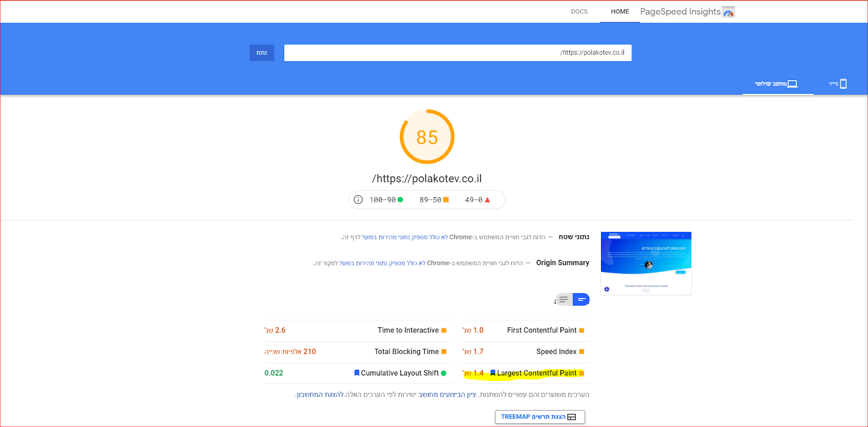Click the Cumulative Layout Shift value 0.022
The height and width of the screenshot is (427, 868).
pyautogui.click(x=274, y=373)
